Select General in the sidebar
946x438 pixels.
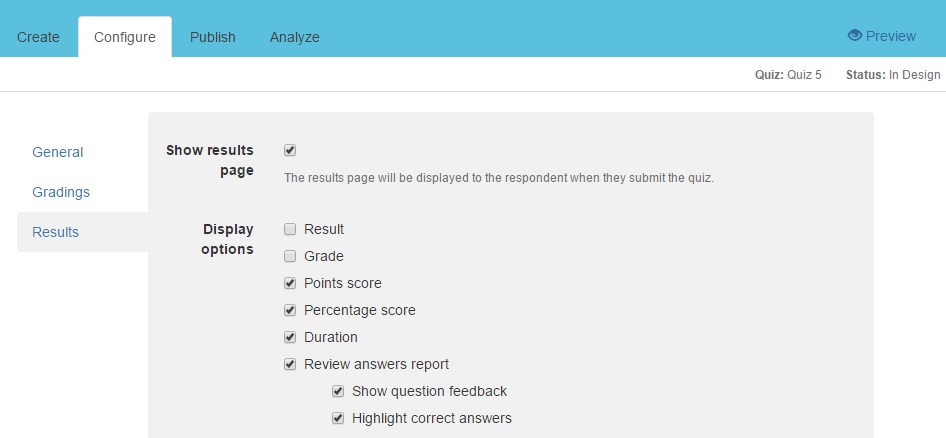[58, 152]
